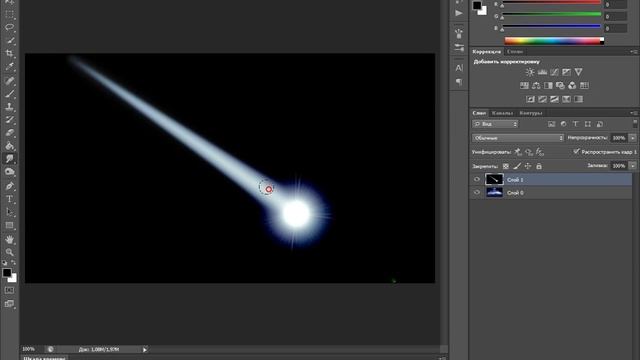640x360 pixels.
Task: Add Hue/Saturation adjustment
Action: [x=524, y=86]
